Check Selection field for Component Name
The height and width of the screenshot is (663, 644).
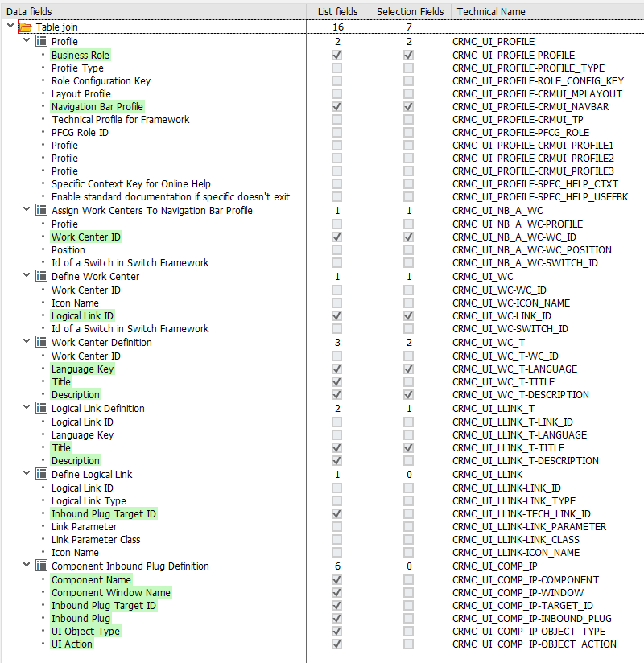[408, 579]
